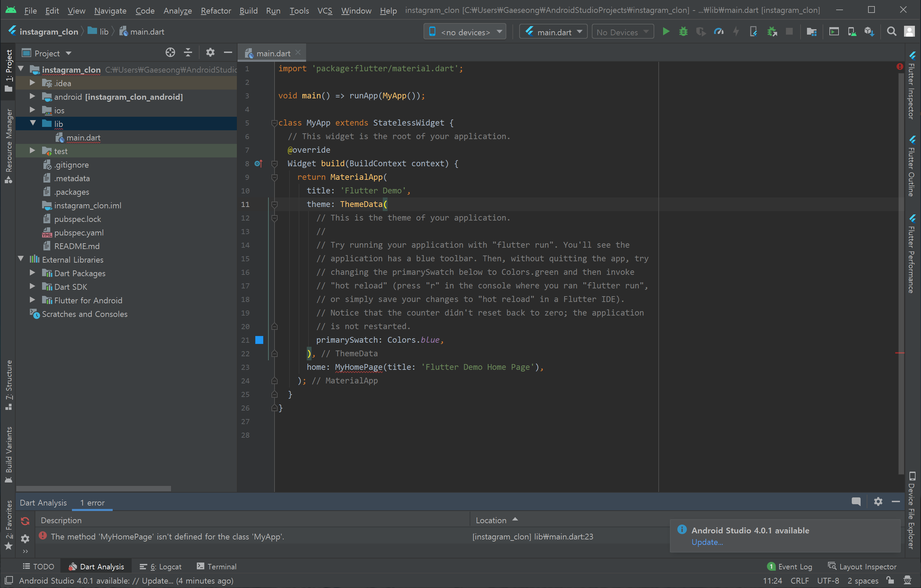Hide the Project tool window

point(228,53)
